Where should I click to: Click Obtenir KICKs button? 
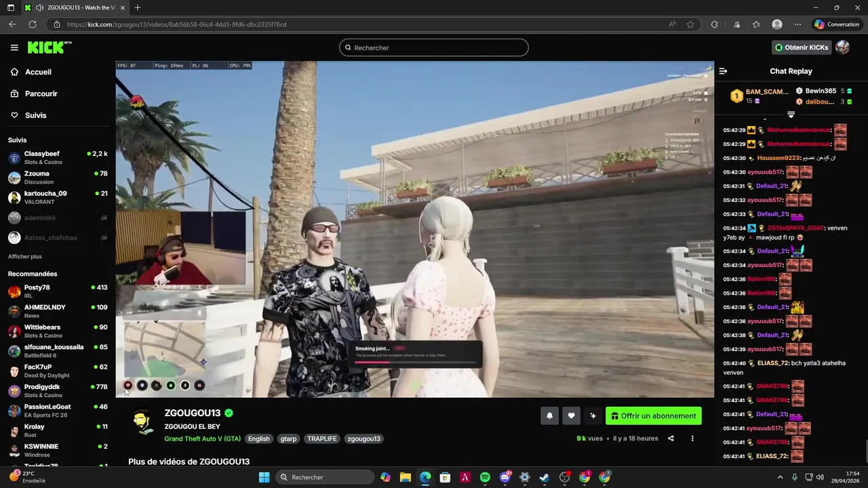[x=802, y=47]
